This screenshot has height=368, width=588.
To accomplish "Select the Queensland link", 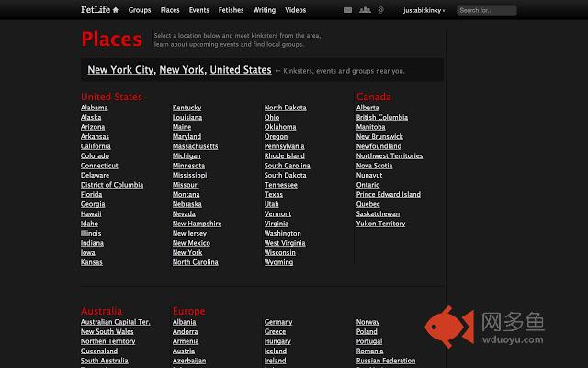I will tap(99, 351).
